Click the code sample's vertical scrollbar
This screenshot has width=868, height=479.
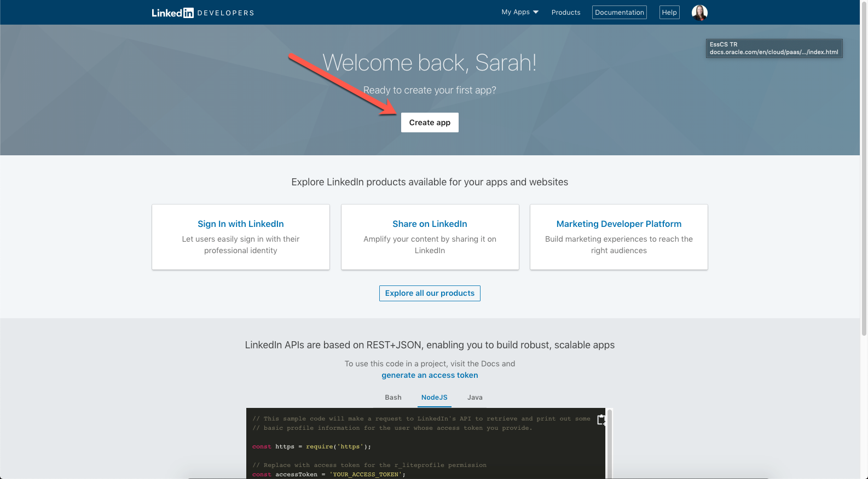coord(609,437)
